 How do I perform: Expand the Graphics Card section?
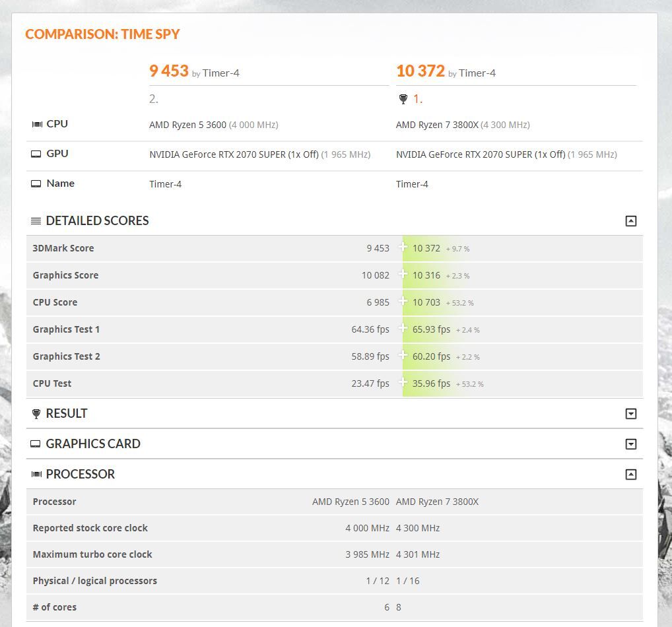click(x=630, y=444)
